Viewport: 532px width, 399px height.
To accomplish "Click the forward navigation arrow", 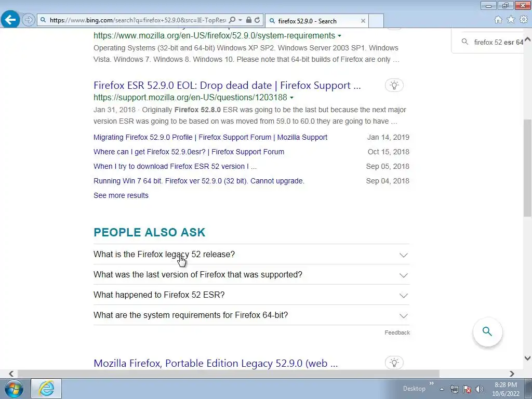I will (x=29, y=20).
